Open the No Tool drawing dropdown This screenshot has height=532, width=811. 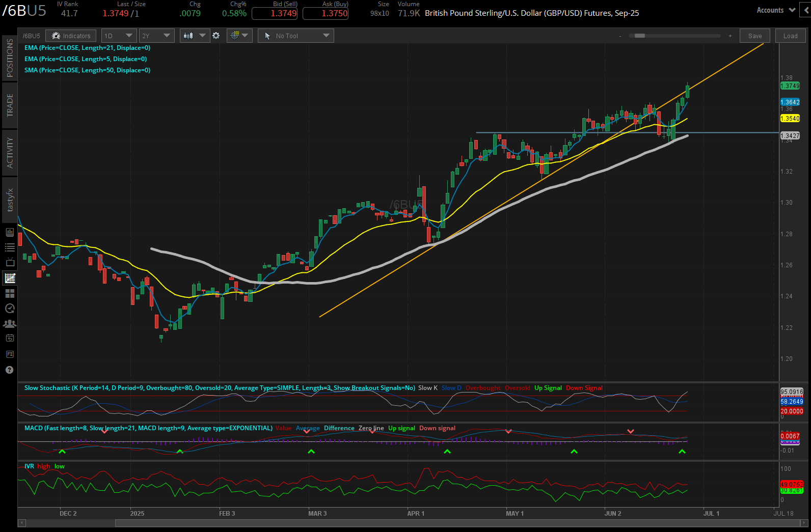tap(296, 36)
